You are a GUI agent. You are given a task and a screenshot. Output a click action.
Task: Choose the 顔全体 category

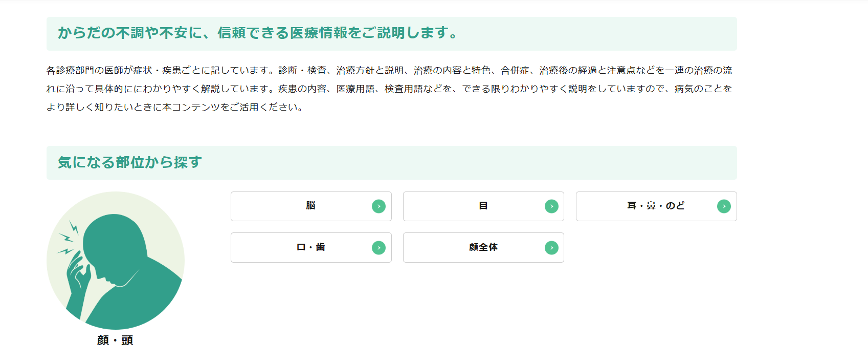click(x=483, y=248)
